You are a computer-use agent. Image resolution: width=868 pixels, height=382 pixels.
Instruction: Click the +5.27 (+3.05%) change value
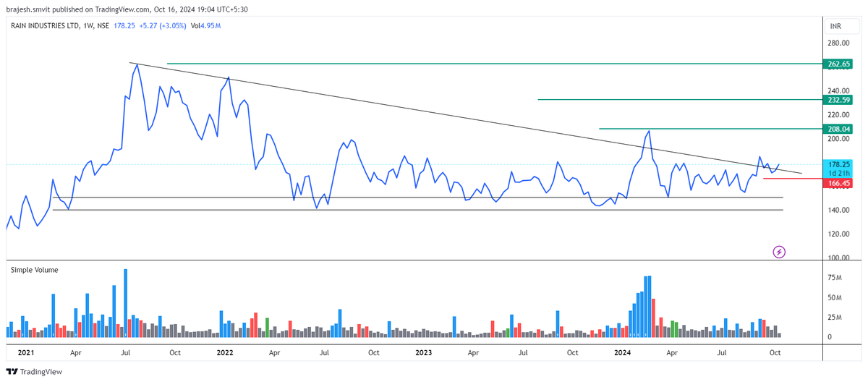(163, 26)
